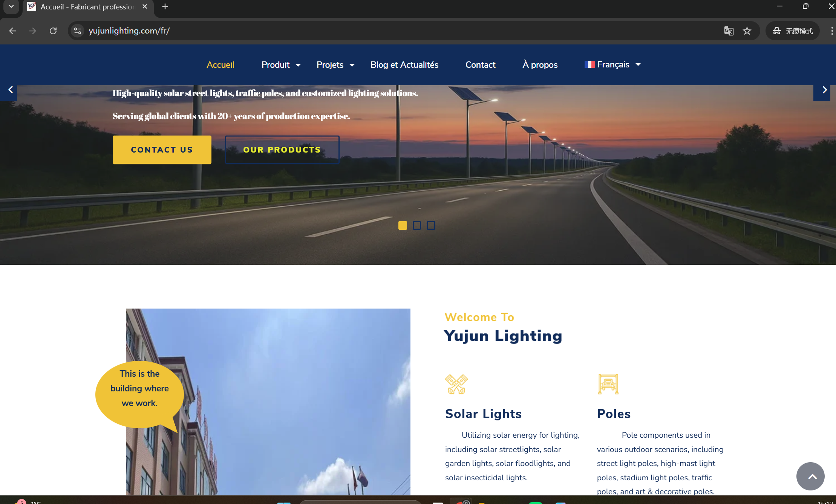Screen dimensions: 836x504
Task: Click the Solar Lights crossed-tools icon
Action: coord(456,384)
